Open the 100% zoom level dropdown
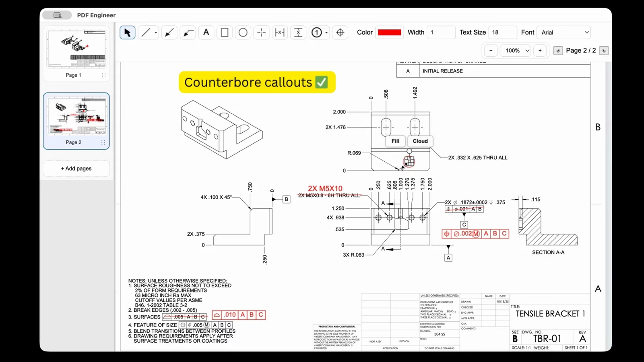Viewport: 644px width, 362px height. coord(516,51)
